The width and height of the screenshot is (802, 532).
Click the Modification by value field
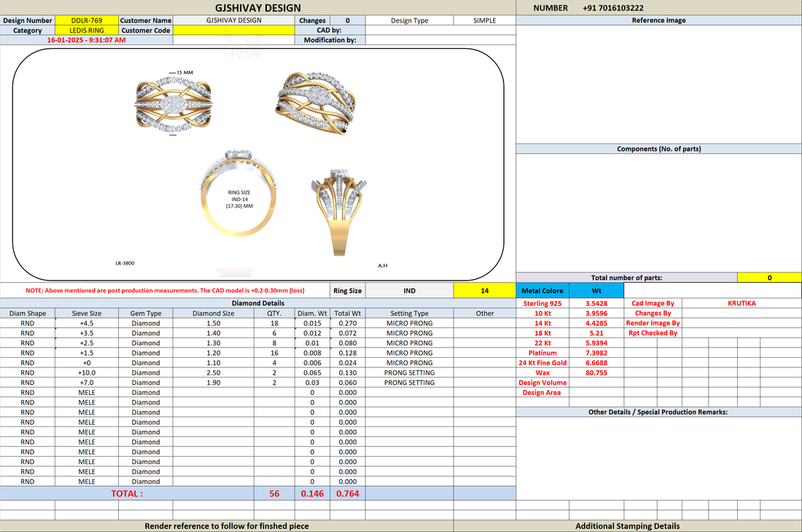click(440, 40)
